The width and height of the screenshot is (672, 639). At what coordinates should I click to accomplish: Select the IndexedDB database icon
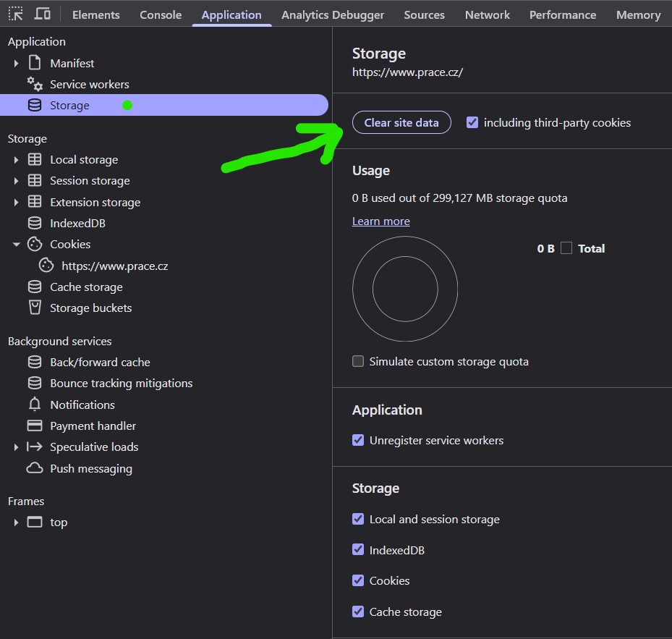[34, 223]
